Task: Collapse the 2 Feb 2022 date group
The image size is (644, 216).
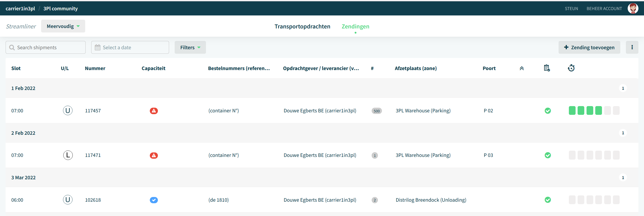Action: click(322, 133)
